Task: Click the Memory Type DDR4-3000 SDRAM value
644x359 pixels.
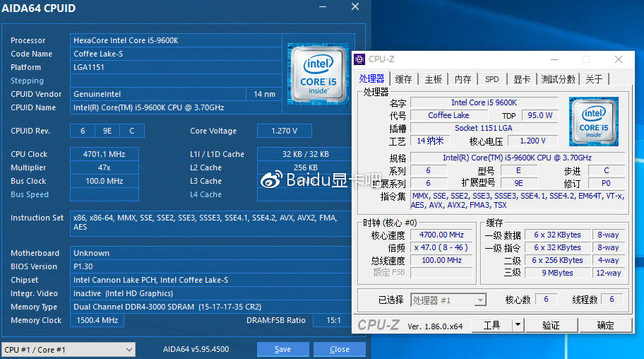Action: click(210, 307)
